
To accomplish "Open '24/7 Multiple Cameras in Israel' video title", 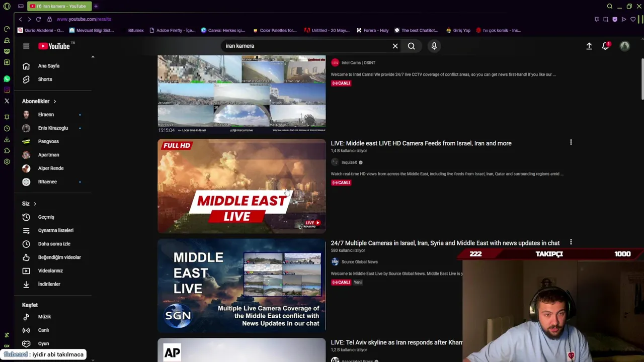I will coord(445,243).
